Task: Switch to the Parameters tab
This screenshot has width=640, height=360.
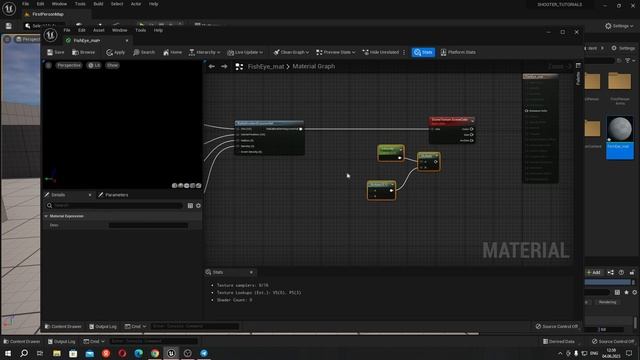Action: pyautogui.click(x=116, y=195)
